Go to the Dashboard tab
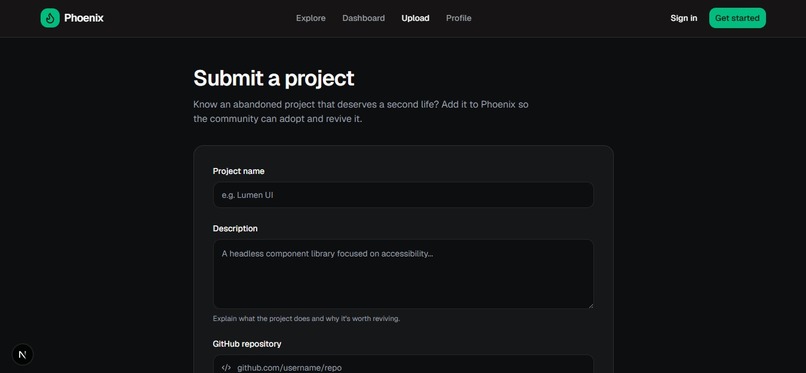The image size is (806, 373). (x=363, y=18)
